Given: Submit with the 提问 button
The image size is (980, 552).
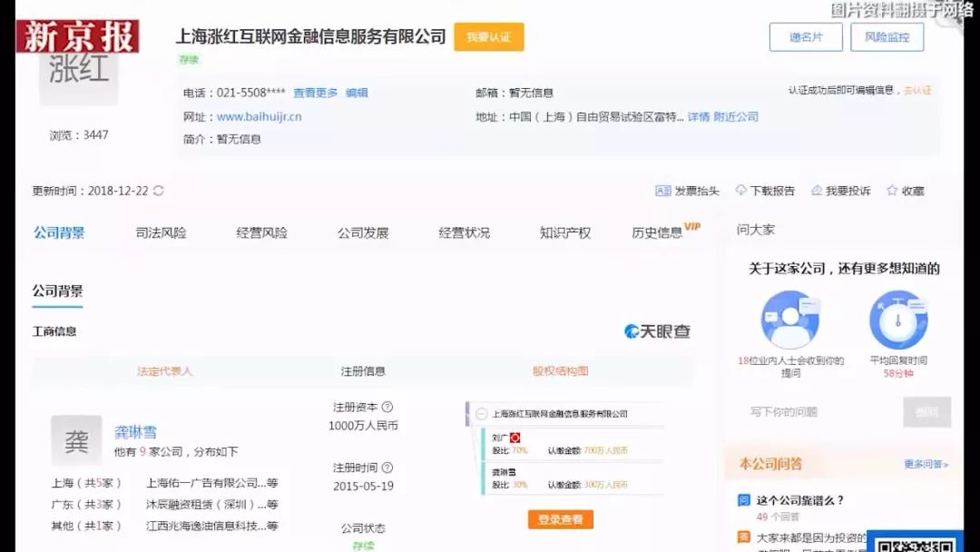Looking at the screenshot, I should [926, 412].
